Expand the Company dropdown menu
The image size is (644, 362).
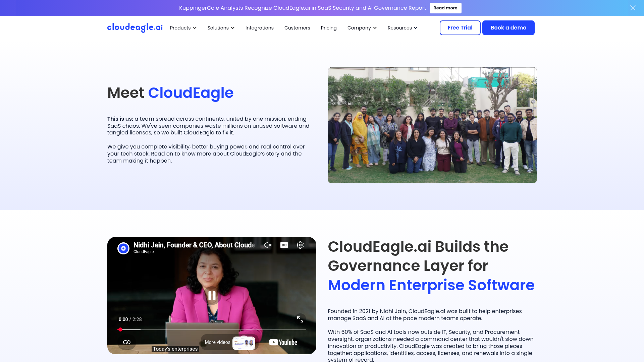(x=362, y=28)
